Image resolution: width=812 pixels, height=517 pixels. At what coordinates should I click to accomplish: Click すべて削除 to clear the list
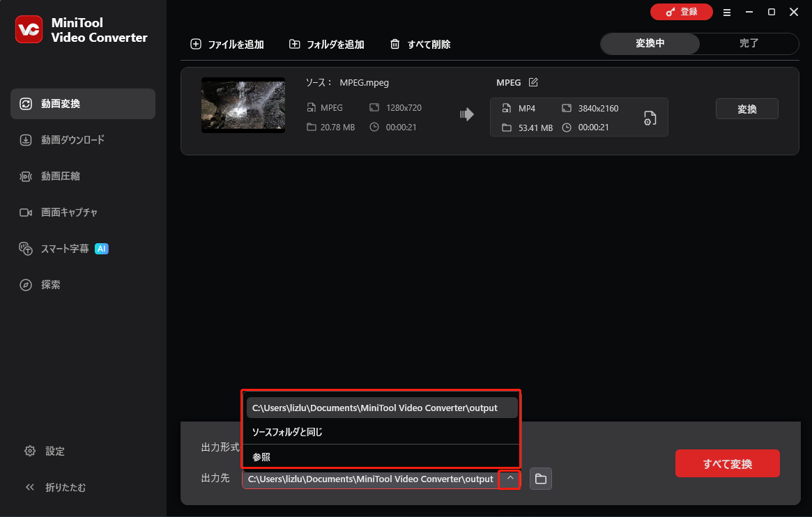[420, 45]
